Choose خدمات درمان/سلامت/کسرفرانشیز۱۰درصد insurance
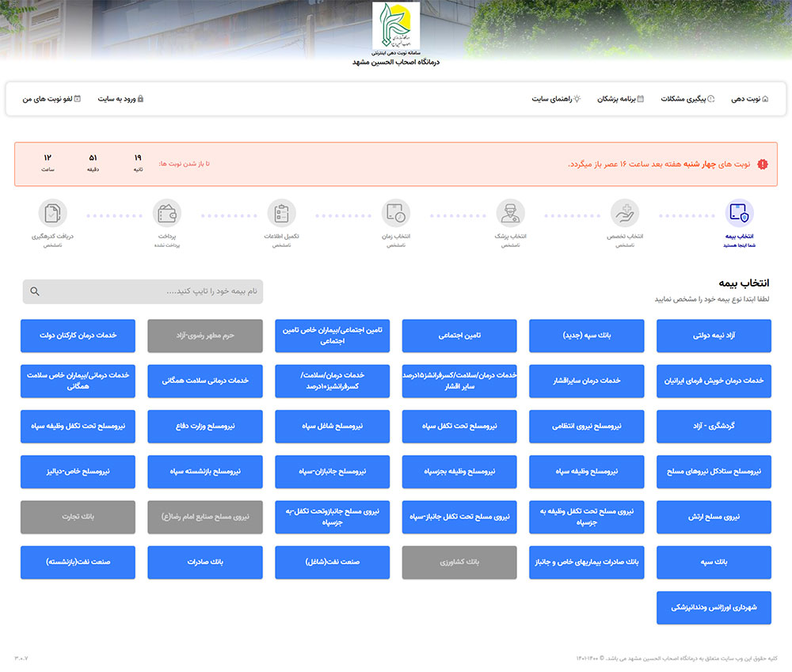 coord(333,382)
